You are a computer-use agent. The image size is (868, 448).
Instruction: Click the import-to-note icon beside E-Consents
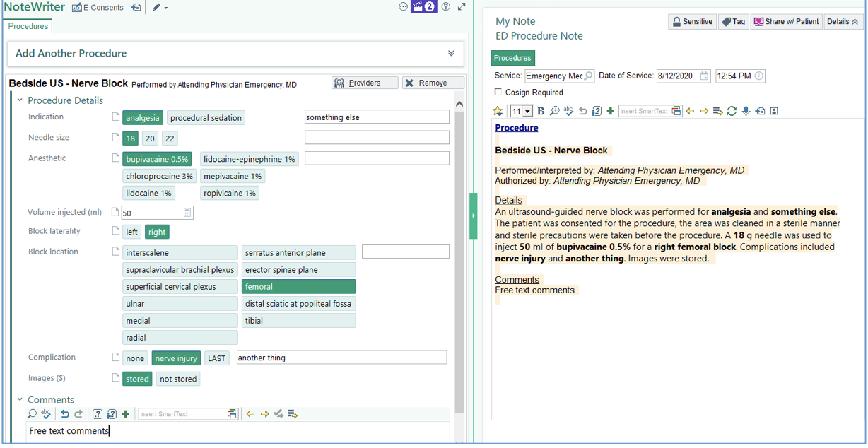pyautogui.click(x=136, y=8)
